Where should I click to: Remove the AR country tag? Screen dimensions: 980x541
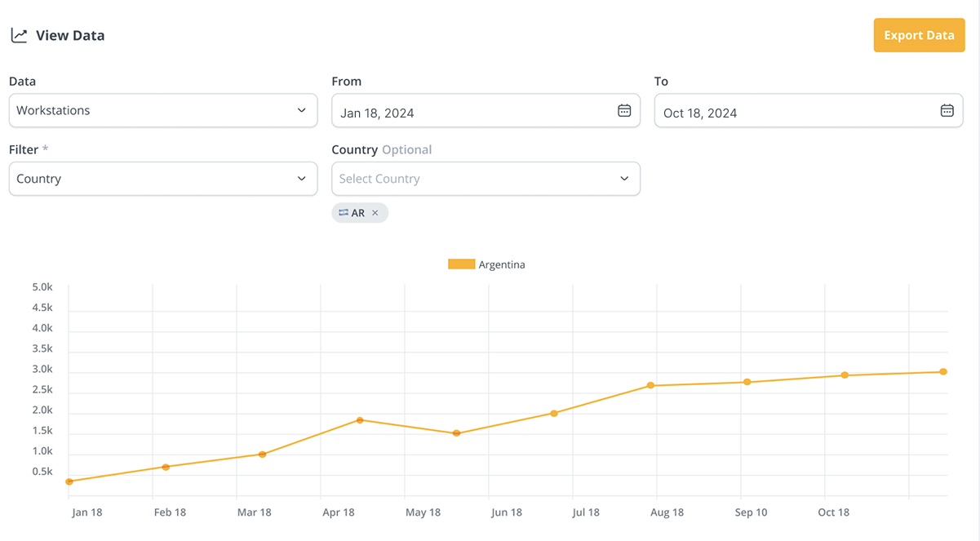coord(375,213)
